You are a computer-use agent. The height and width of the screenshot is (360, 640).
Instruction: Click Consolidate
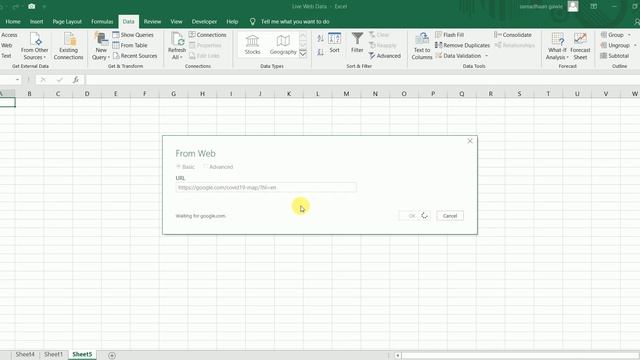point(513,35)
